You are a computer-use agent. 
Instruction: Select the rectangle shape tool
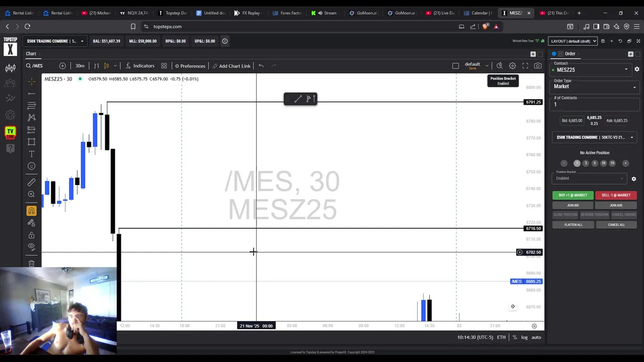pos(31,142)
